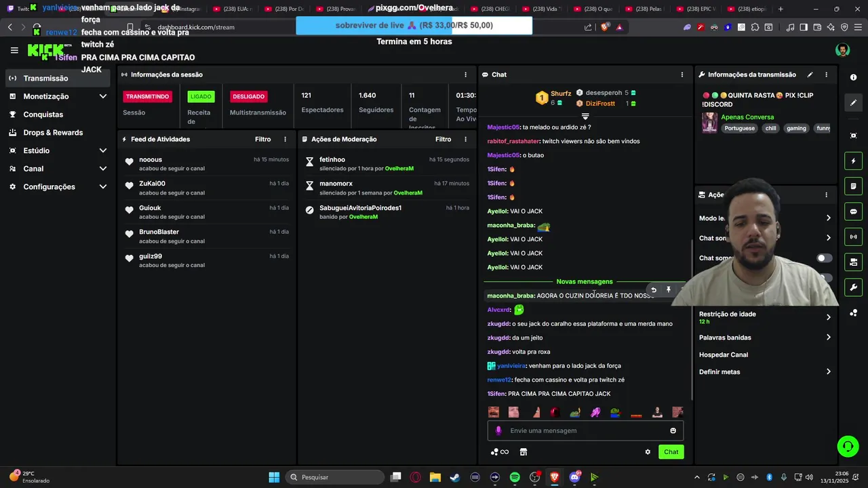Open Informações da sessão options menu

pos(465,75)
